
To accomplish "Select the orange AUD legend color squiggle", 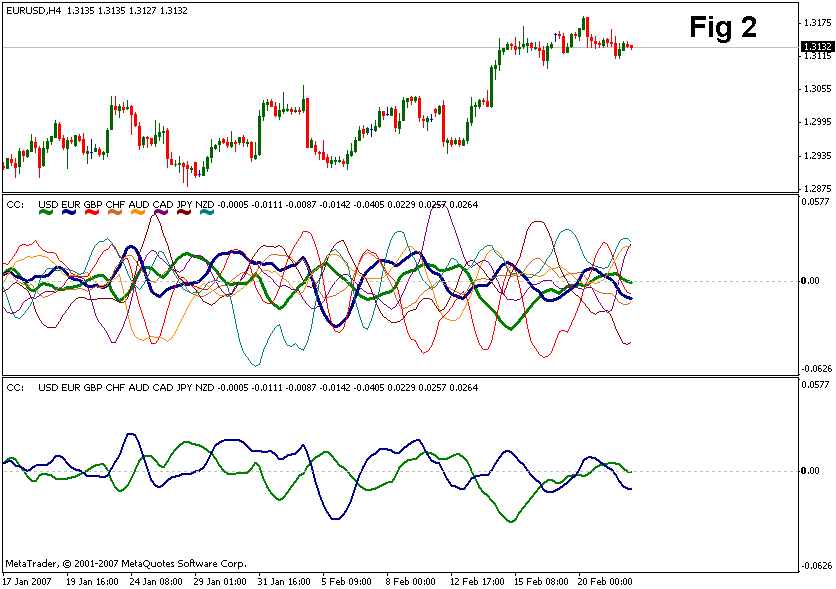I will tap(138, 213).
